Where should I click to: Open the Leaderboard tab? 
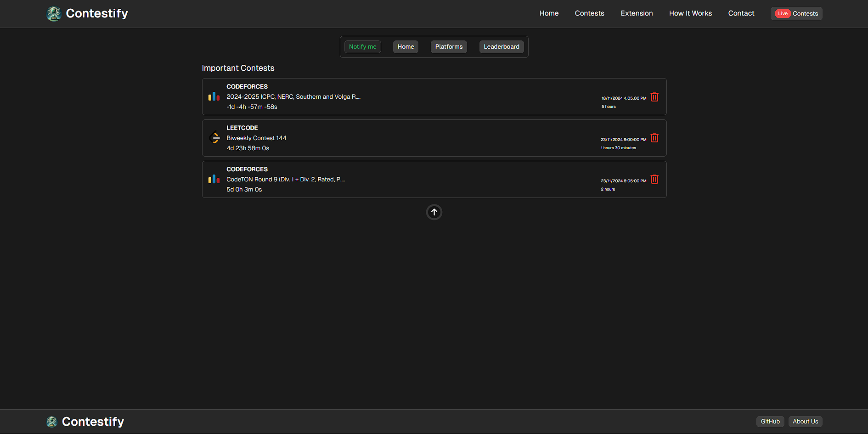pyautogui.click(x=501, y=46)
